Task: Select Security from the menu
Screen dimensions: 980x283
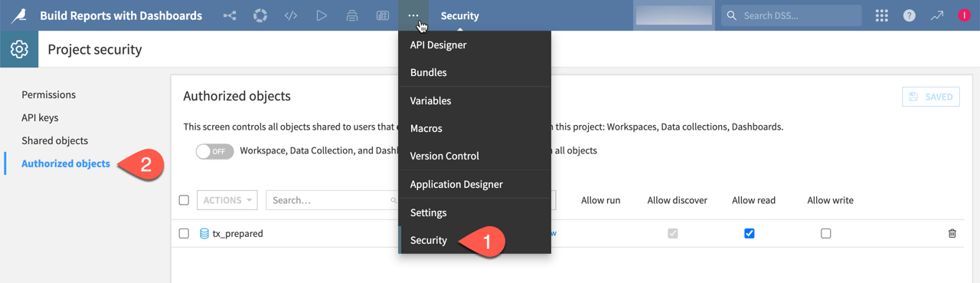Action: click(475, 240)
